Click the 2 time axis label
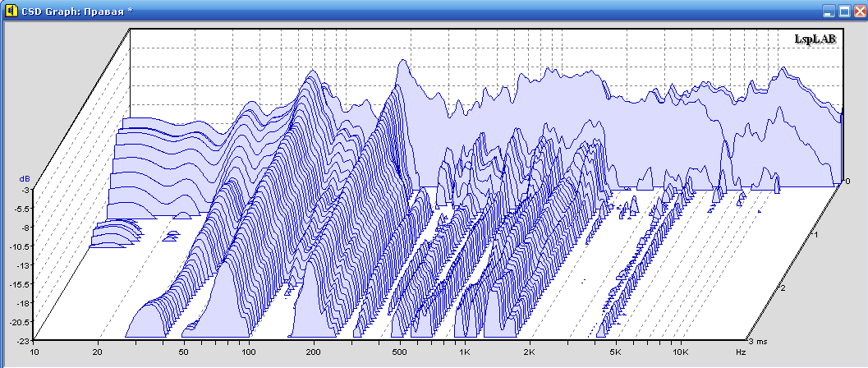 pos(783,287)
